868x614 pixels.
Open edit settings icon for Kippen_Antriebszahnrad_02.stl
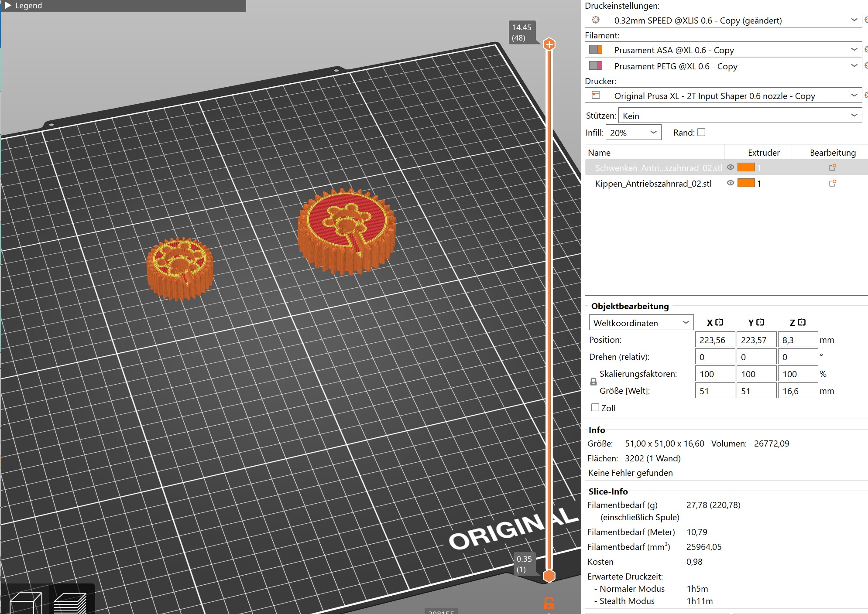832,183
